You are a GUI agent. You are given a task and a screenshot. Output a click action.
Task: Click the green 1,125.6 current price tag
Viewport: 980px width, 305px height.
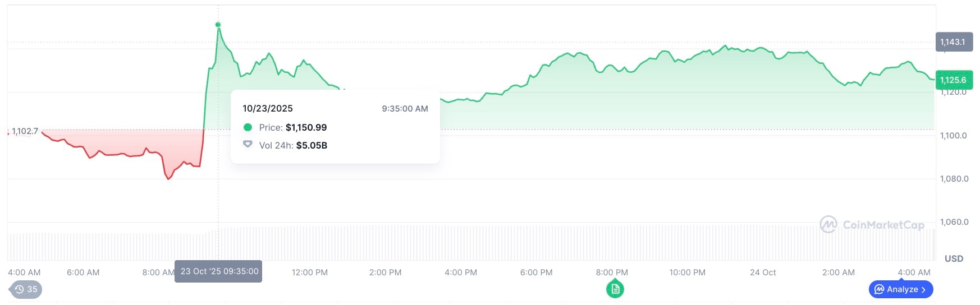pyautogui.click(x=953, y=80)
